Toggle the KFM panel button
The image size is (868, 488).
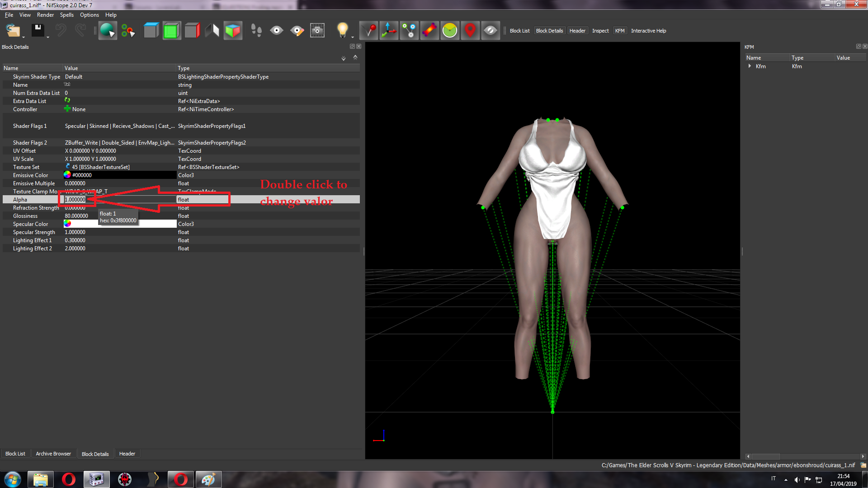tap(620, 31)
